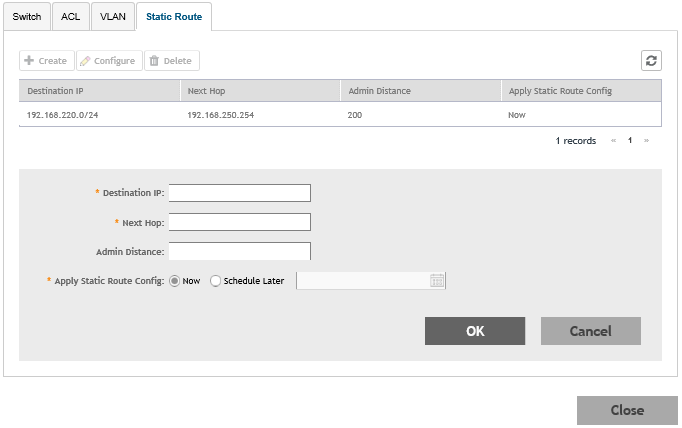Image resolution: width=682 pixels, height=428 pixels.
Task: Select the Now radio button
Action: tap(175, 281)
